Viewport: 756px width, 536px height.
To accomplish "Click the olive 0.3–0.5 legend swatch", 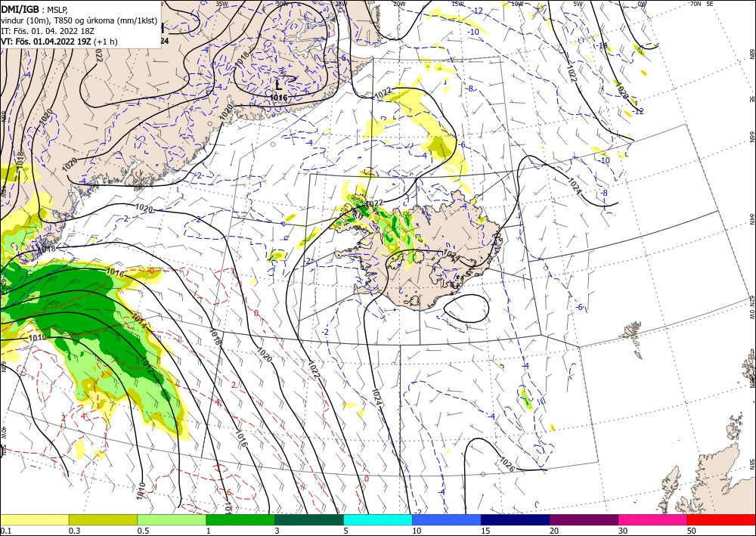I will coord(103,519).
